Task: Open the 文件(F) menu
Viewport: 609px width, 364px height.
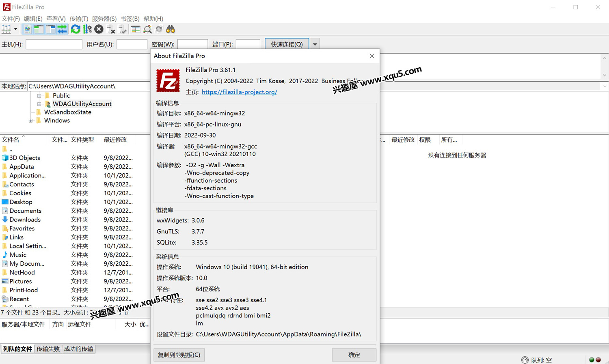Action: pos(11,19)
